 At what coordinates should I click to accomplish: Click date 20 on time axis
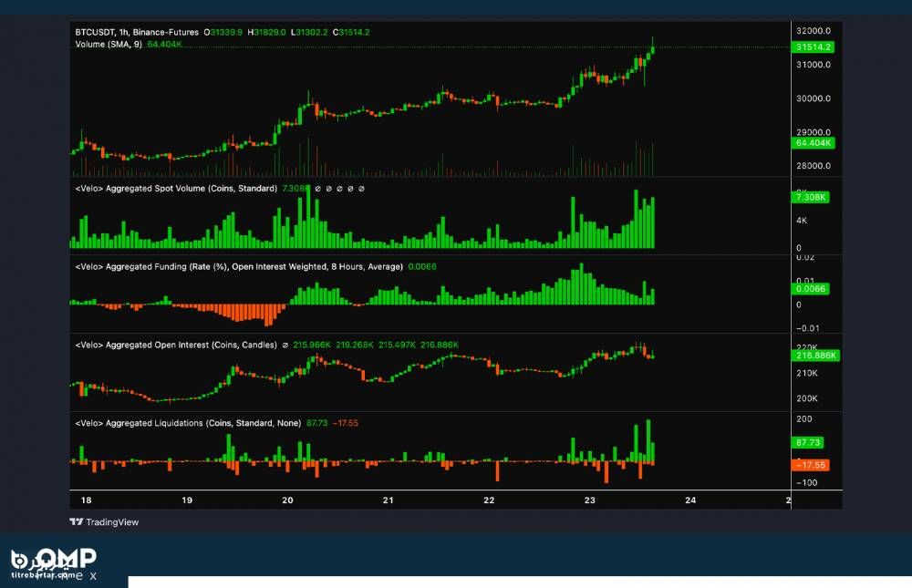[x=287, y=500]
